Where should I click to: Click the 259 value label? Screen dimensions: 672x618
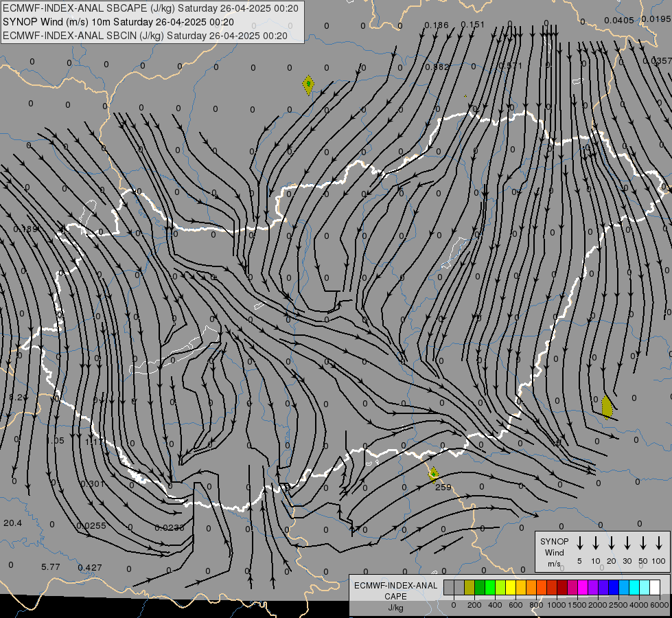[x=443, y=488]
